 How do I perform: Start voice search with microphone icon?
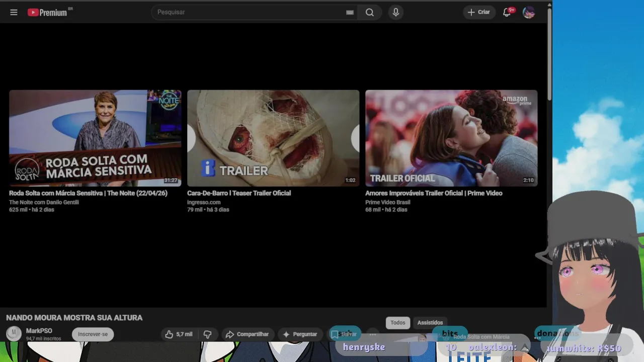coord(395,12)
